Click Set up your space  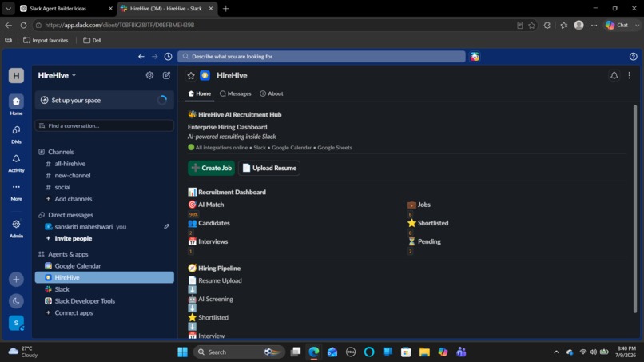(105, 100)
